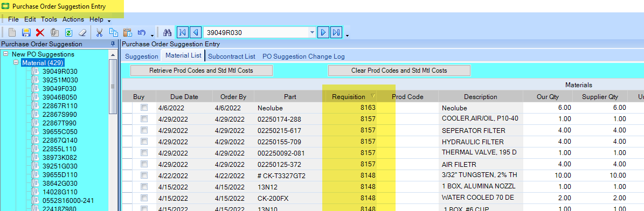Tick Buy checkbox for # CK-T3327GT2

point(144,175)
